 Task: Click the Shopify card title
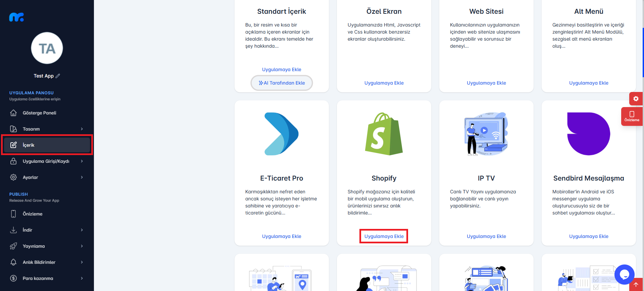384,178
